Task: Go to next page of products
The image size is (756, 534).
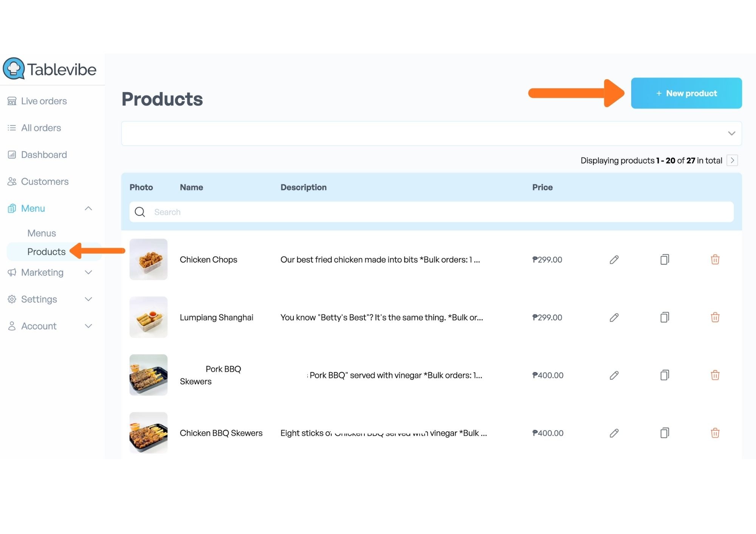Action: tap(732, 160)
